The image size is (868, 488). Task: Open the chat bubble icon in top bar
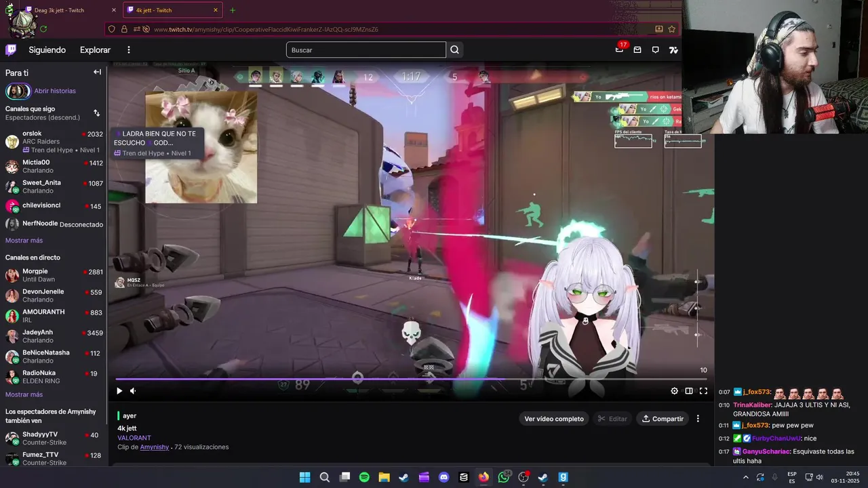click(x=655, y=49)
